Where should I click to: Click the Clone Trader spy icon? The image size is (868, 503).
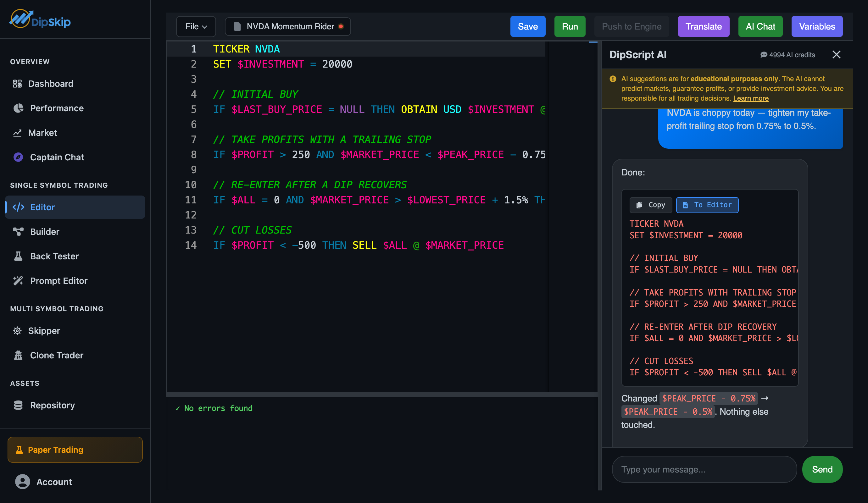18,355
